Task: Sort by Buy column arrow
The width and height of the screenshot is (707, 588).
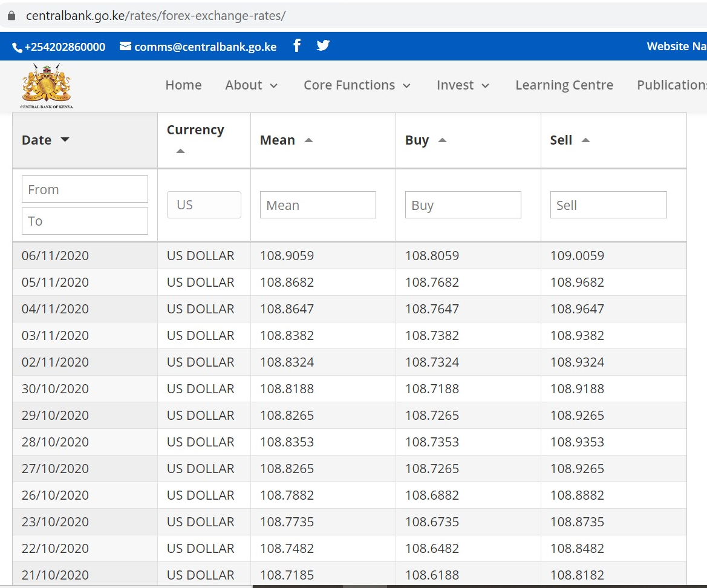Action: point(442,140)
